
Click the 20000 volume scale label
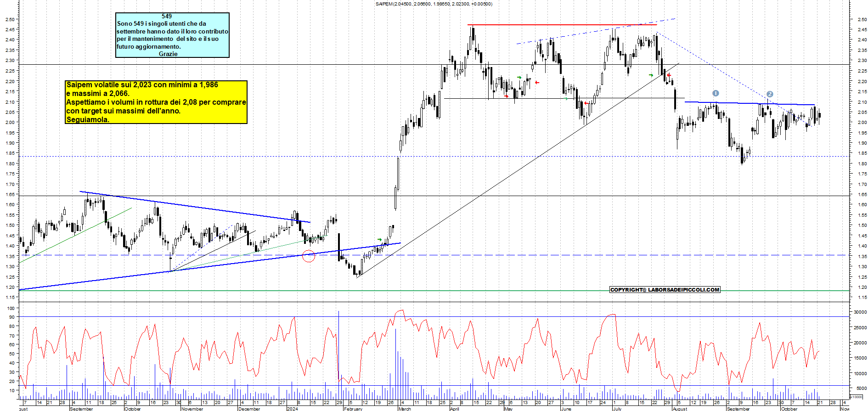click(x=860, y=343)
